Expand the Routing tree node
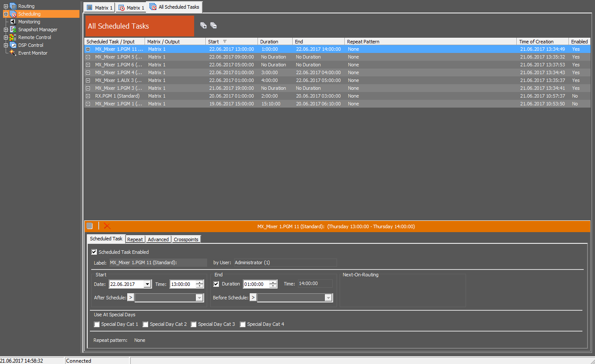The image size is (595, 364). pyautogui.click(x=6, y=6)
